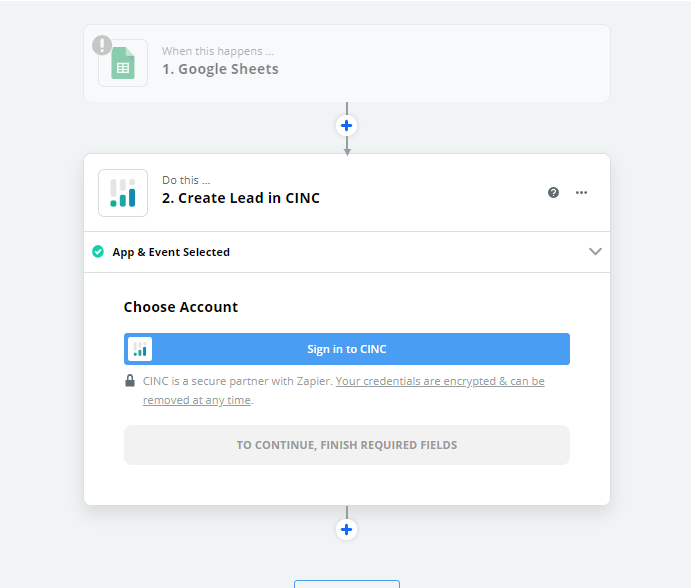The height and width of the screenshot is (588, 691).
Task: Expand the App & Event Selected section row
Action: coord(347,252)
